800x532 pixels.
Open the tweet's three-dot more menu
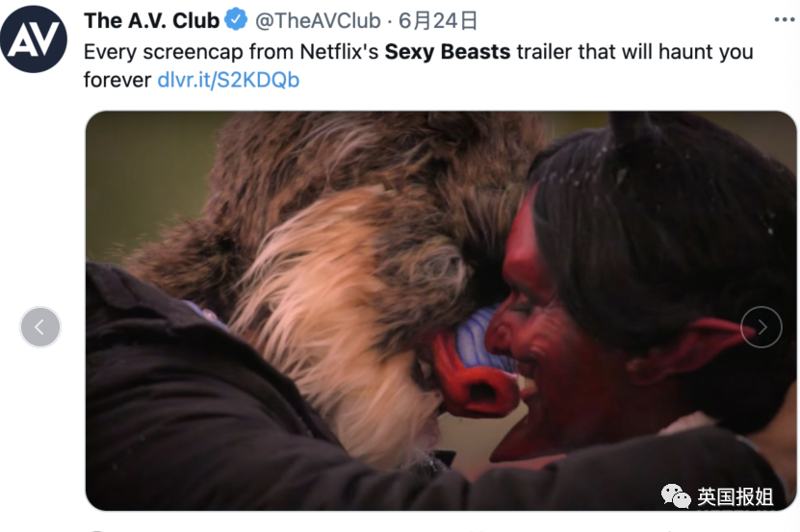tap(785, 20)
